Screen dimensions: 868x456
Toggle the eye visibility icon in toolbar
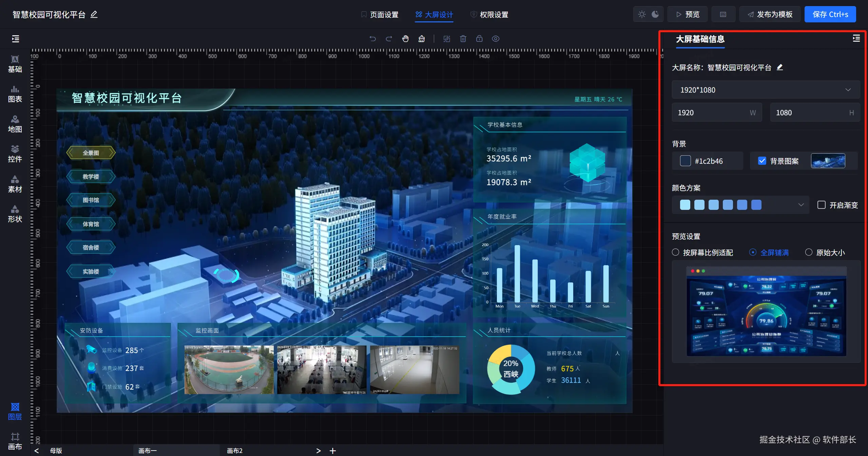(x=496, y=39)
